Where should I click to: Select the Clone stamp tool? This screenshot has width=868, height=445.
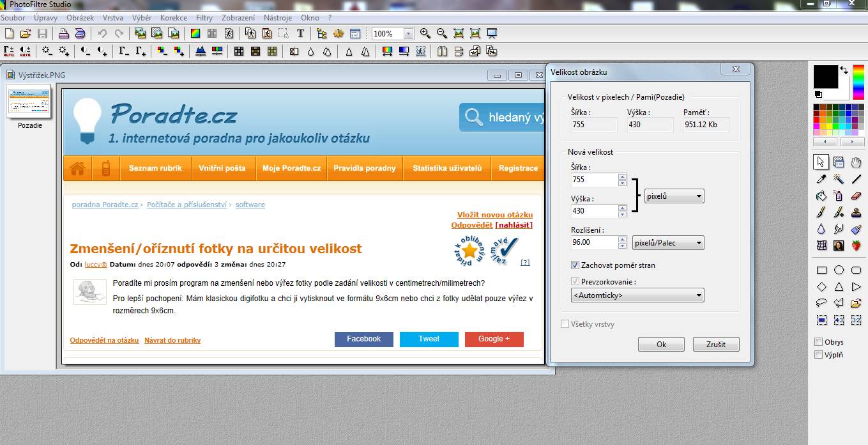point(856,212)
